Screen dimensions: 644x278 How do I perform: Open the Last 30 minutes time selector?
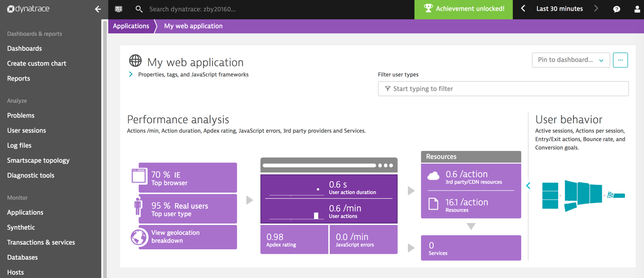pos(559,9)
